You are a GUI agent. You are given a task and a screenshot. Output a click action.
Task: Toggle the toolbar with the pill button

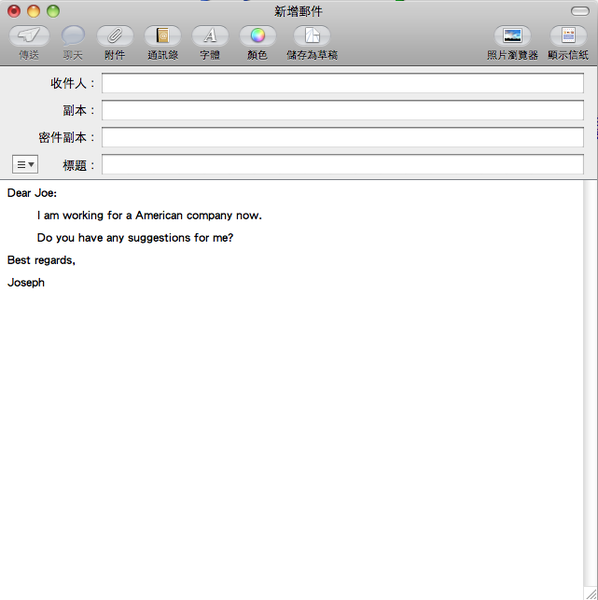(580, 11)
